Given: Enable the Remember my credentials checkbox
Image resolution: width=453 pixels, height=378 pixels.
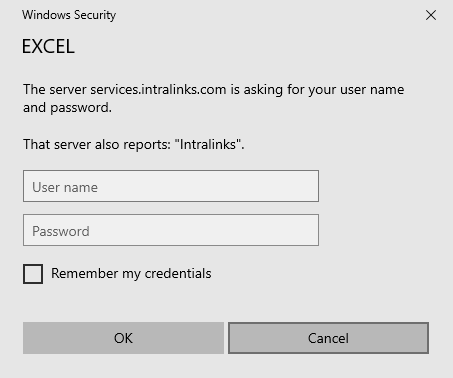Looking at the screenshot, I should pyautogui.click(x=33, y=274).
